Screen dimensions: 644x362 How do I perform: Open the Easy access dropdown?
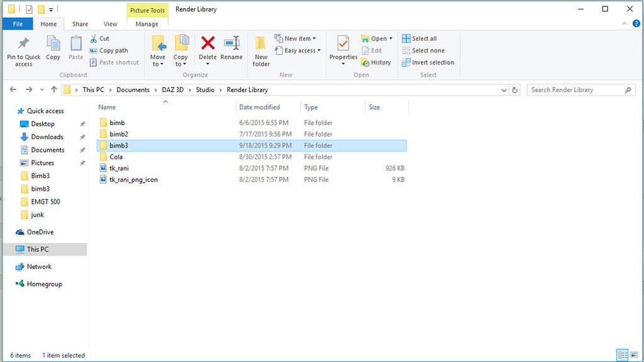click(297, 50)
